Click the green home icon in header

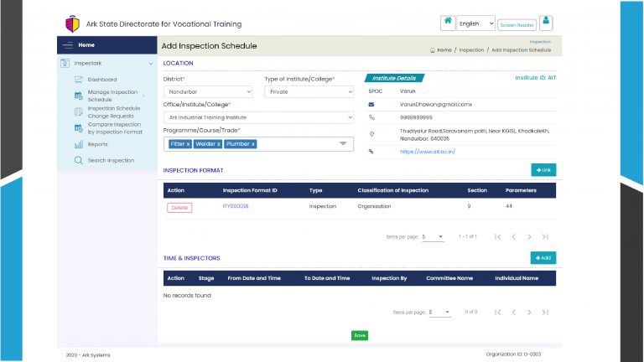tap(448, 23)
